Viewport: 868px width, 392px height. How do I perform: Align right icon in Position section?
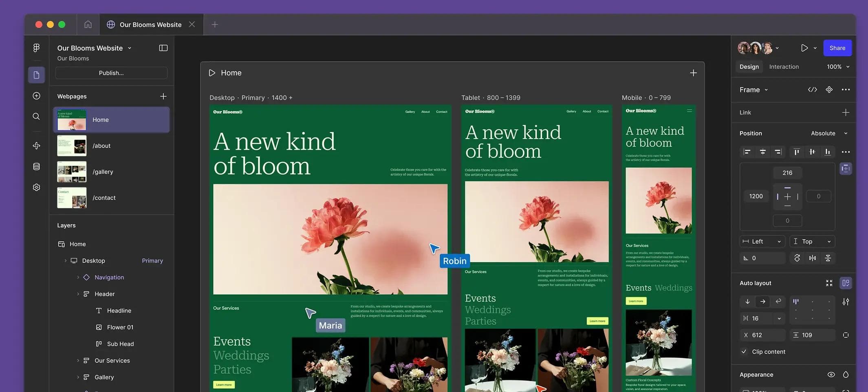coord(778,152)
